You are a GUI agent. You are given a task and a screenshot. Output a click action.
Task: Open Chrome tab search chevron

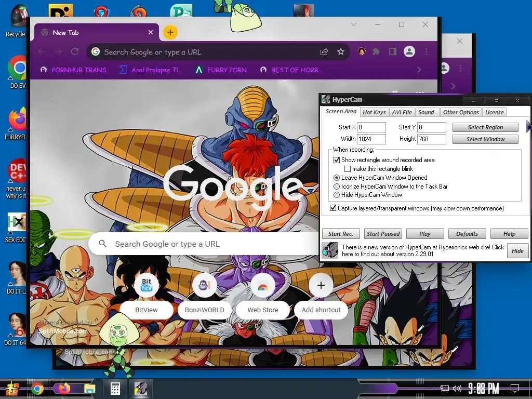point(353,24)
